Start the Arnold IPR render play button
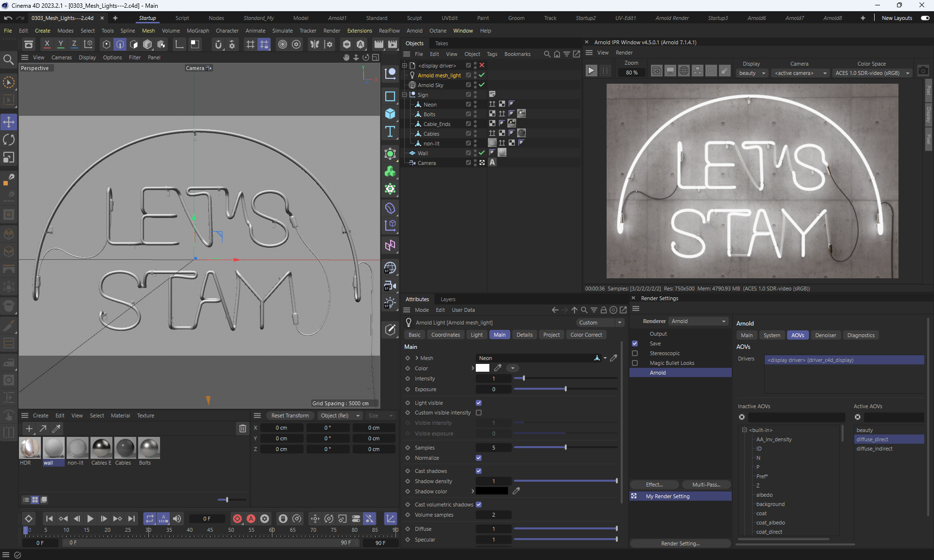This screenshot has height=560, width=934. point(591,71)
